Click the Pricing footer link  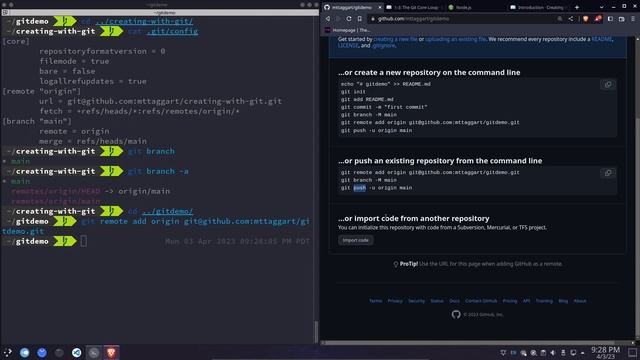[x=510, y=301]
